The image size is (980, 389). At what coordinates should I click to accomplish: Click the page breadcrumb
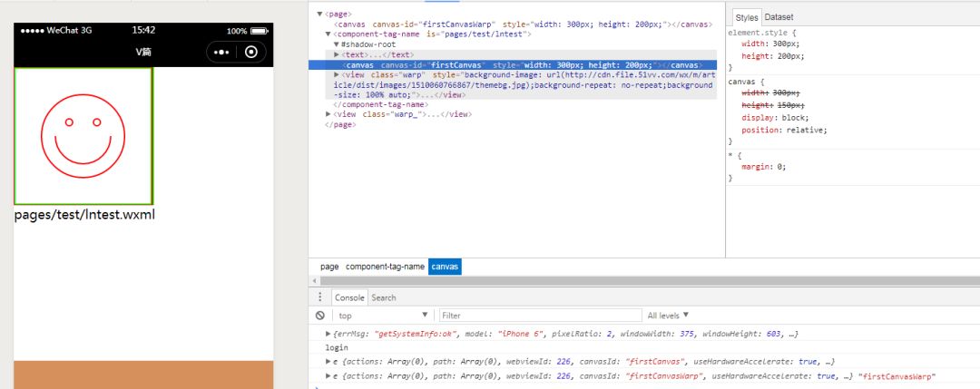329,267
